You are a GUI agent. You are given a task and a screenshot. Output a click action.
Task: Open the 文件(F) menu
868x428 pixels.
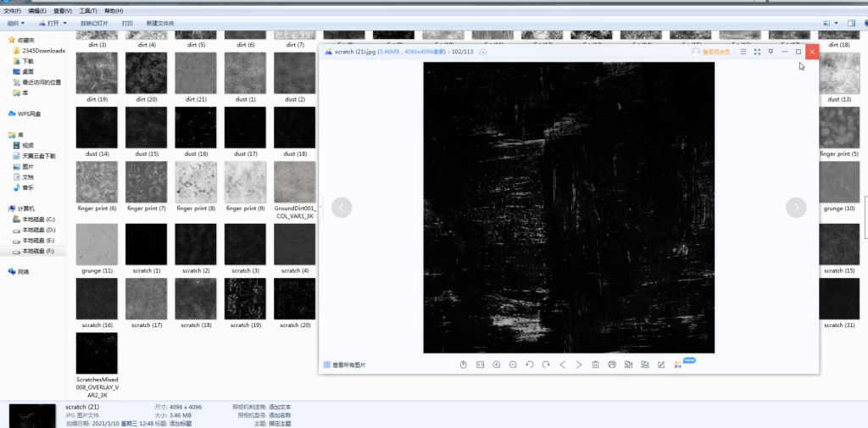[12, 11]
